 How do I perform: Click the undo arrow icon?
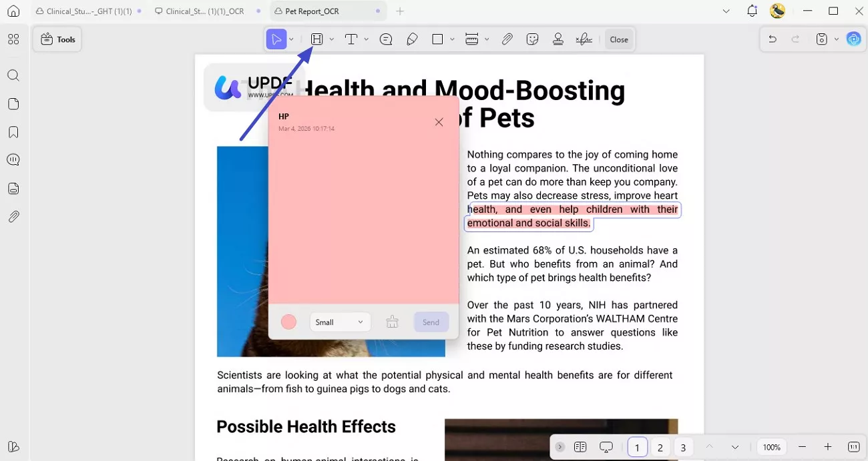coord(773,39)
